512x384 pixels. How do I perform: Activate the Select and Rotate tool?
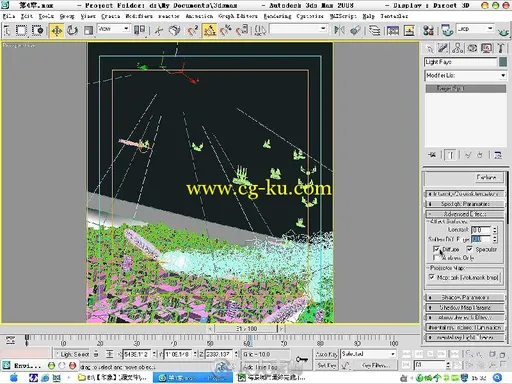[x=72, y=31]
